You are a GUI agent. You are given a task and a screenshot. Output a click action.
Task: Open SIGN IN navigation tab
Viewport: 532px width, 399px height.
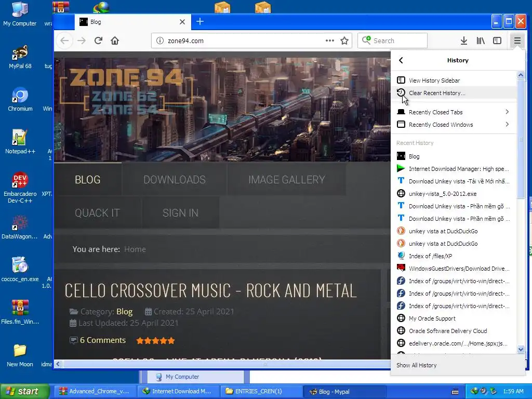point(180,212)
